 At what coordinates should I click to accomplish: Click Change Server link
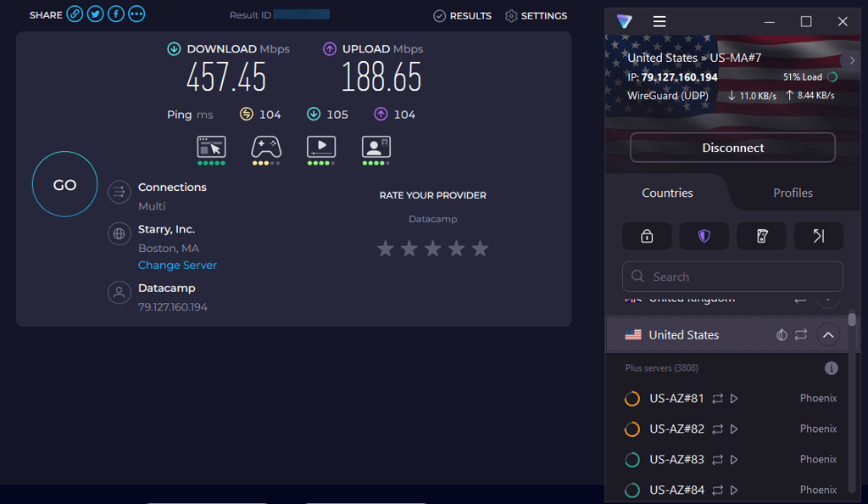[x=177, y=266]
